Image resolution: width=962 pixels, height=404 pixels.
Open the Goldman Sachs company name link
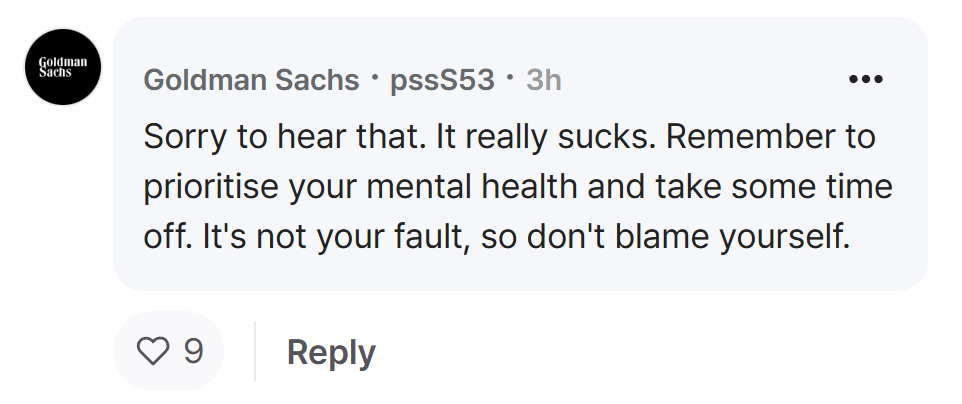pos(251,80)
